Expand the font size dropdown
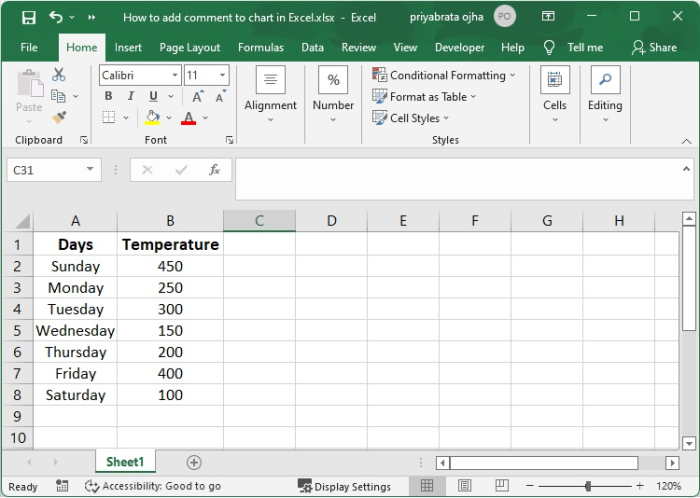The height and width of the screenshot is (498, 700). [x=220, y=75]
